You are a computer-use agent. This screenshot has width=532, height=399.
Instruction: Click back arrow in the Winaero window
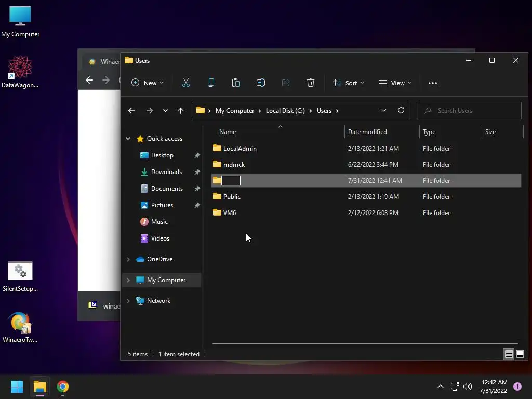[89, 80]
